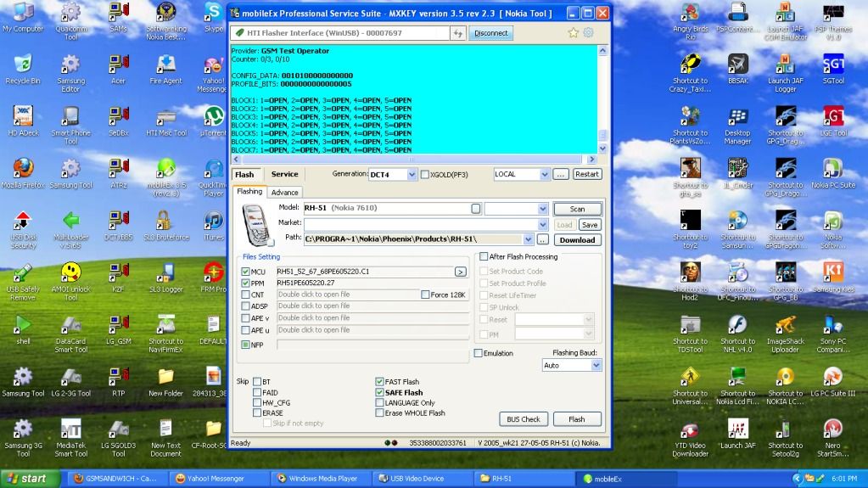868x488 pixels.
Task: Enable After Flash Processing checkbox
Action: coord(484,256)
